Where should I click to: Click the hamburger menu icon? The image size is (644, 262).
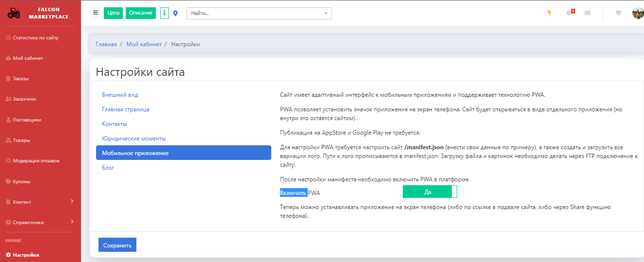coord(96,13)
